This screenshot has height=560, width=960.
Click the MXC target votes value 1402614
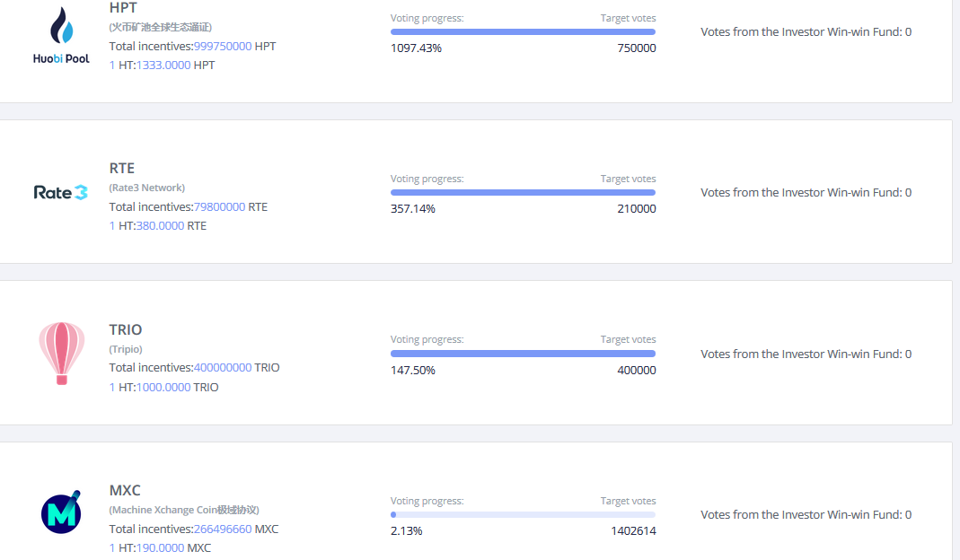(x=633, y=530)
